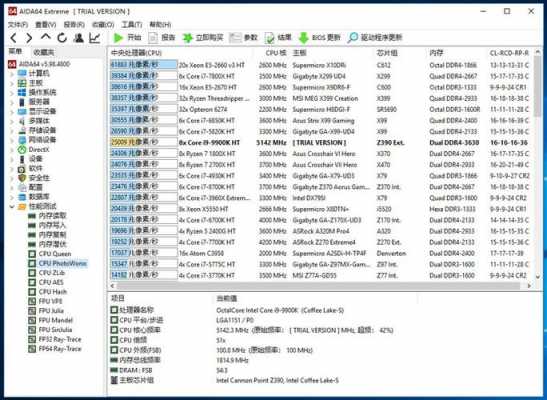Select the 内存复制 memory copy benchmark

(47, 235)
